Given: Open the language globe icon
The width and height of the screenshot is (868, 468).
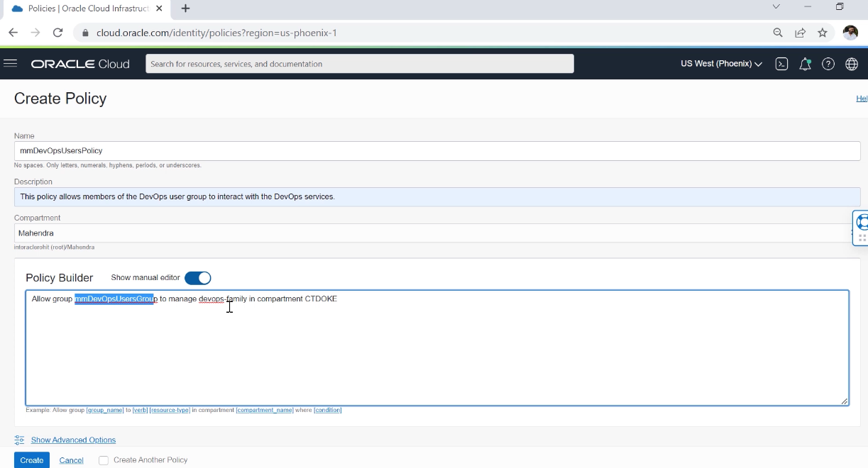Looking at the screenshot, I should (x=852, y=64).
